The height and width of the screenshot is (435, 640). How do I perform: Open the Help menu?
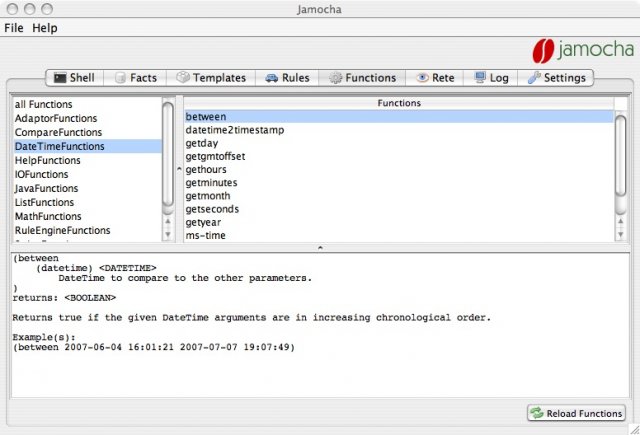point(45,28)
